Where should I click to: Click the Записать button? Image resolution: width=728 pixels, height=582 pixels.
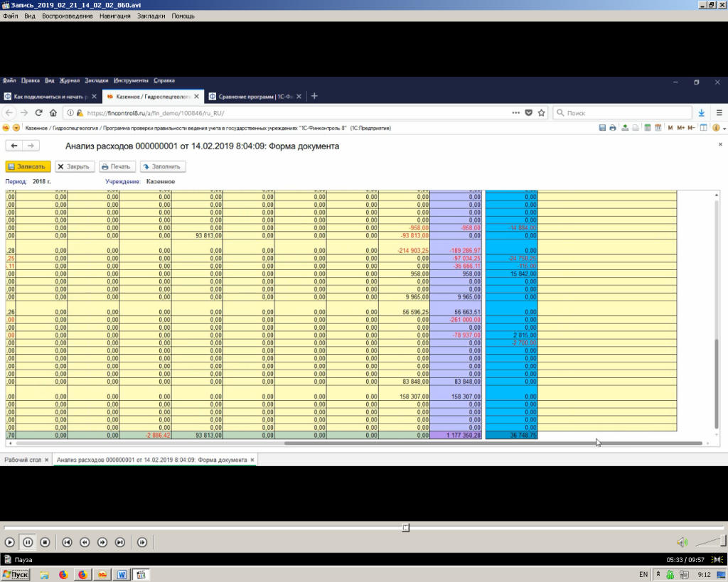pyautogui.click(x=28, y=167)
